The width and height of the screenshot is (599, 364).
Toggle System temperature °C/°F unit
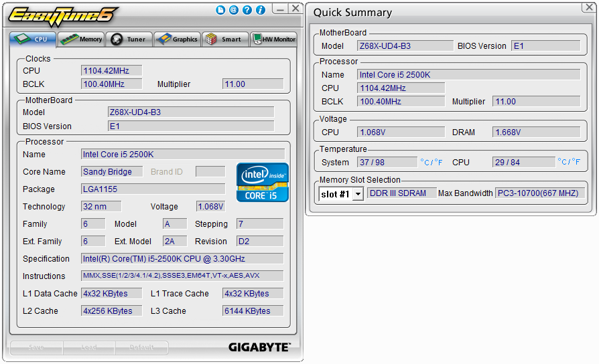pos(431,162)
